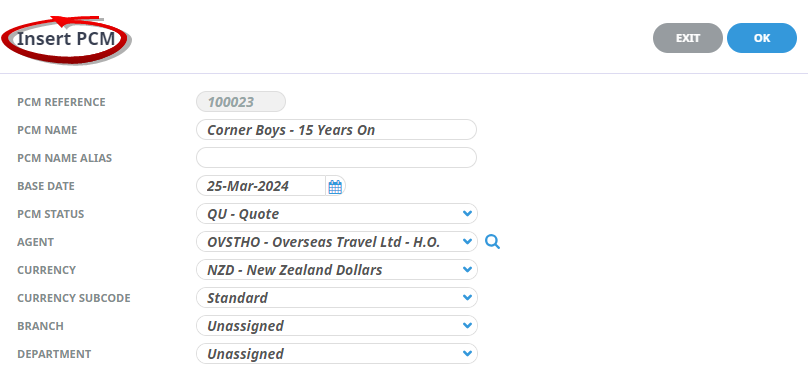This screenshot has width=808, height=372.
Task: Open the Branch dropdown showing Unassigned
Action: click(336, 326)
